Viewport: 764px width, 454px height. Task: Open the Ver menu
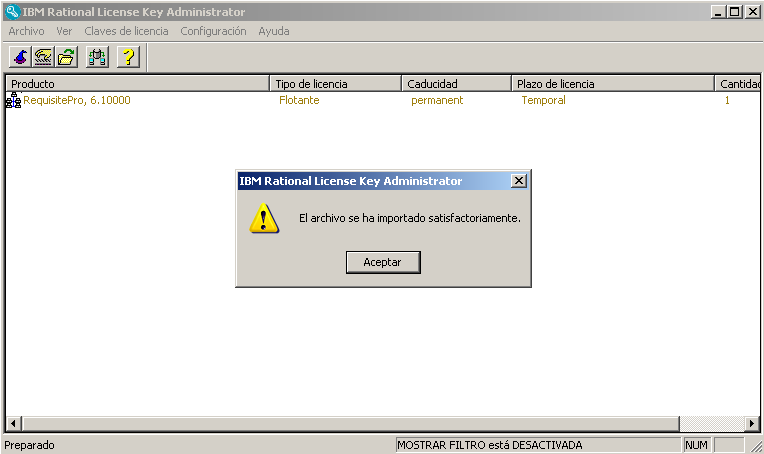(64, 31)
